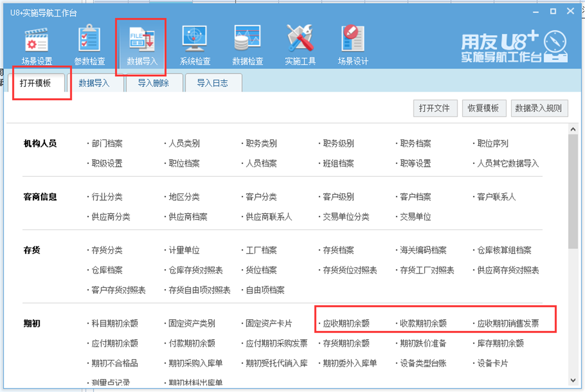Image resolution: width=585 pixels, height=392 pixels.
Task: Open the 供应商档案 template
Action: tap(188, 217)
